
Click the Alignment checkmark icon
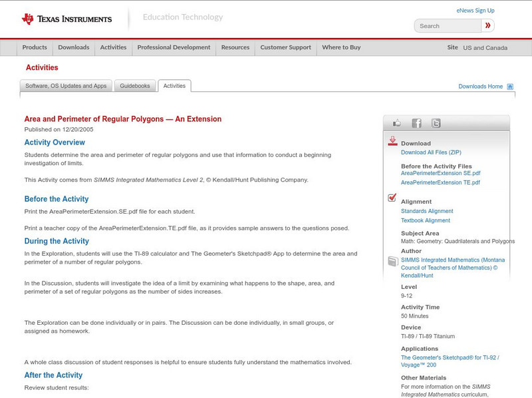(392, 198)
